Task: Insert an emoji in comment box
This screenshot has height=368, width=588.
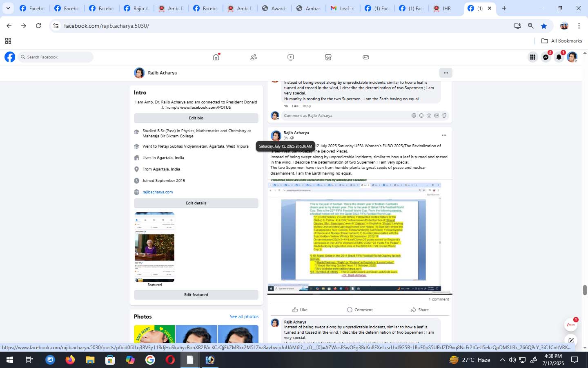Action: [x=421, y=116]
